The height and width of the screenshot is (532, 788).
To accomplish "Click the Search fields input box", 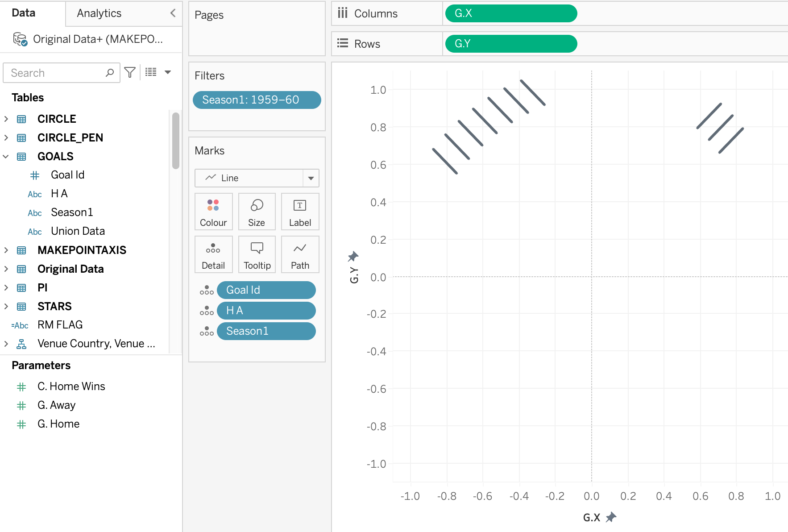I will [x=56, y=73].
